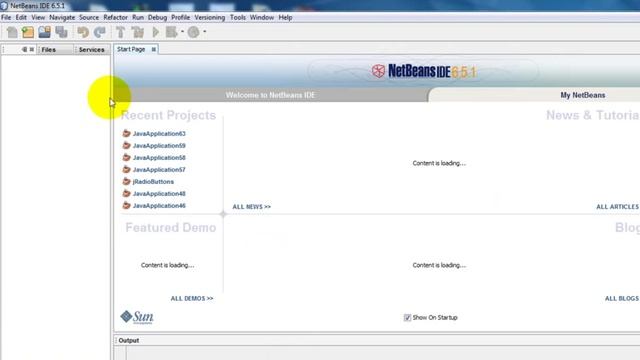Screen dimensions: 640x360
Task: Switch to the My NetBeans tab
Action: pyautogui.click(x=582, y=95)
